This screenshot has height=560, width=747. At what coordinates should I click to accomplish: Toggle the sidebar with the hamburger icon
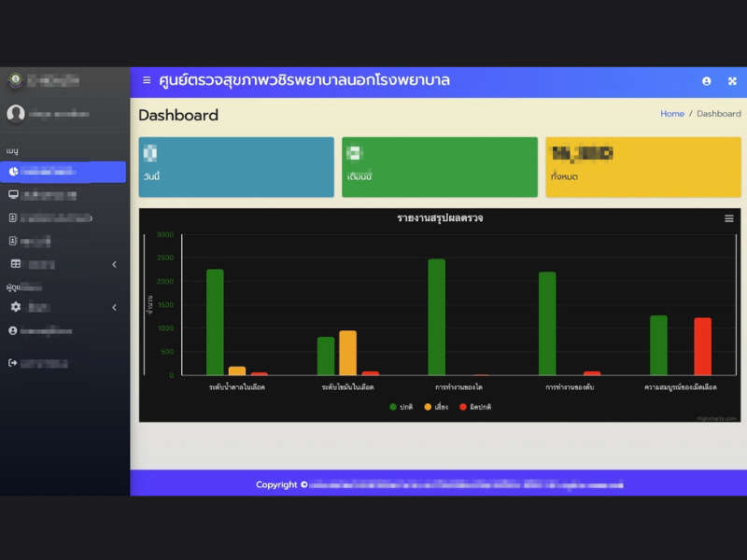tap(147, 81)
